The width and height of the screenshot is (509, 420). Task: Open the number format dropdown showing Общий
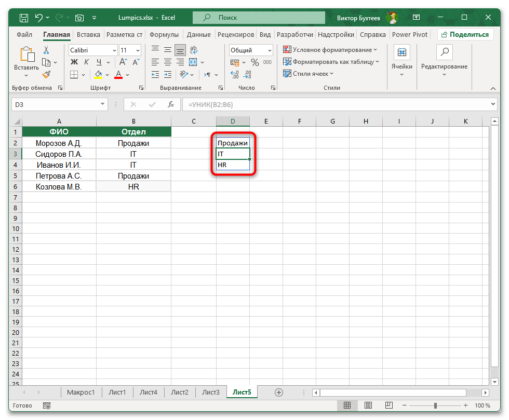(251, 50)
